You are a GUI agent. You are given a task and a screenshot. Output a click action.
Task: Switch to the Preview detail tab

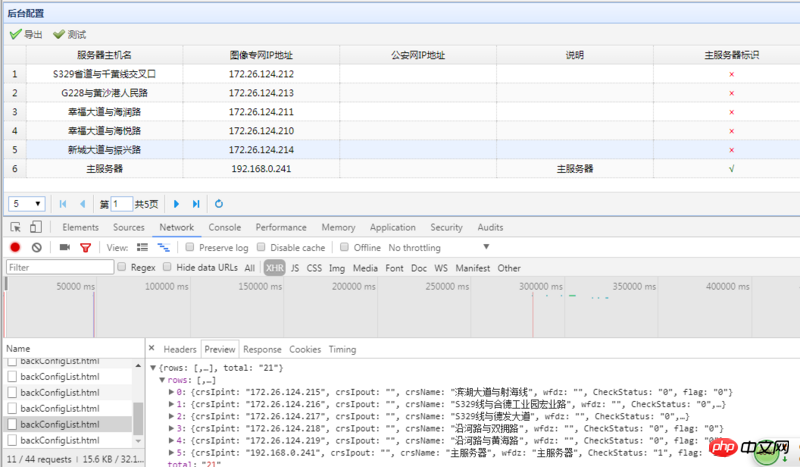(220, 349)
